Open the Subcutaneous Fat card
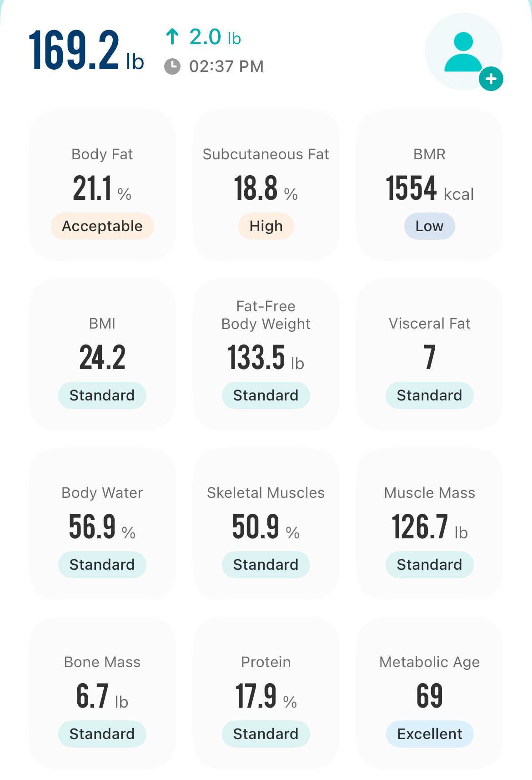Screen dimensions: 532x780 [x=266, y=185]
